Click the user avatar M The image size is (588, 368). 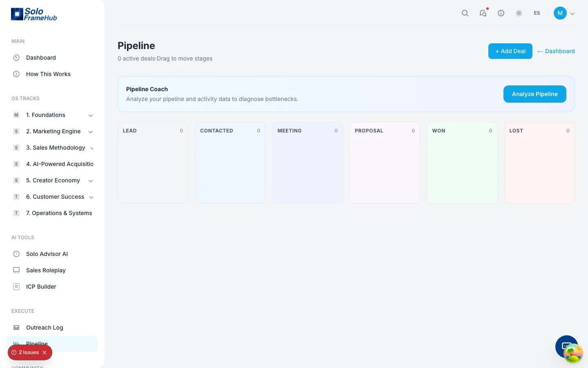tap(560, 13)
